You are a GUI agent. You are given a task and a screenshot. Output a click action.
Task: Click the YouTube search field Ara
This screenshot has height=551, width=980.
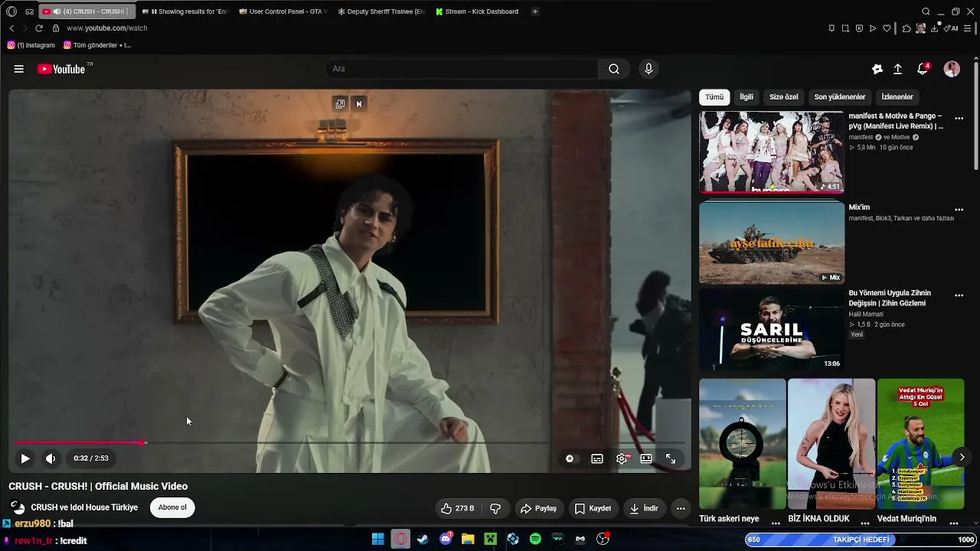click(x=462, y=69)
